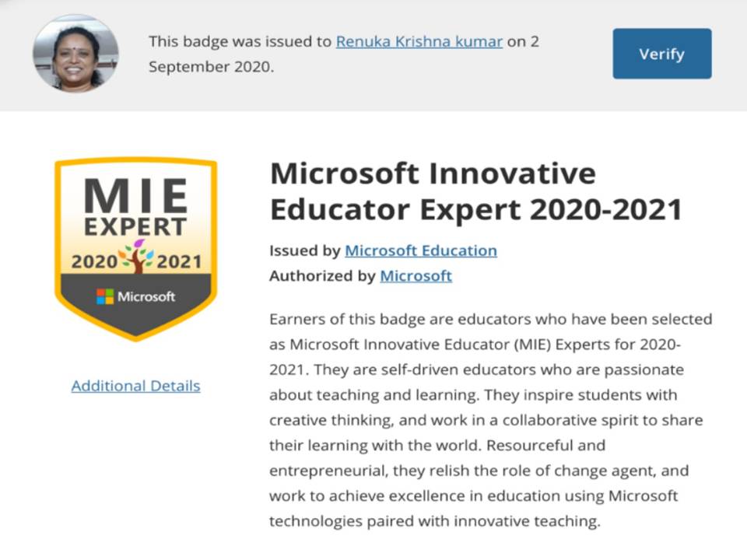Open the Renuka Krishna kumar profile link
This screenshot has height=560, width=747.
point(419,41)
